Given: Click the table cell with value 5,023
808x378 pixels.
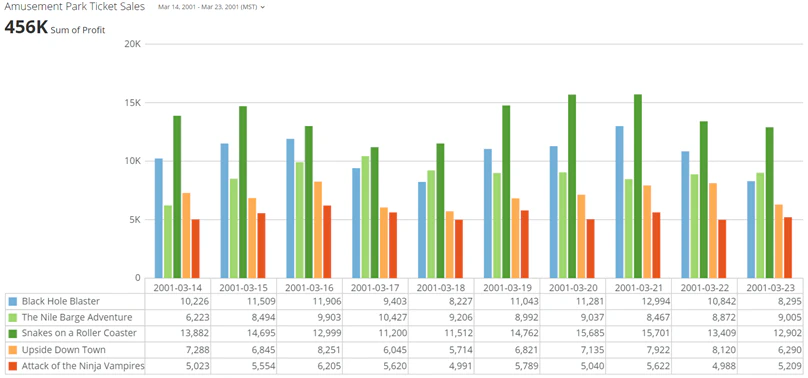Looking at the screenshot, I should (178, 367).
